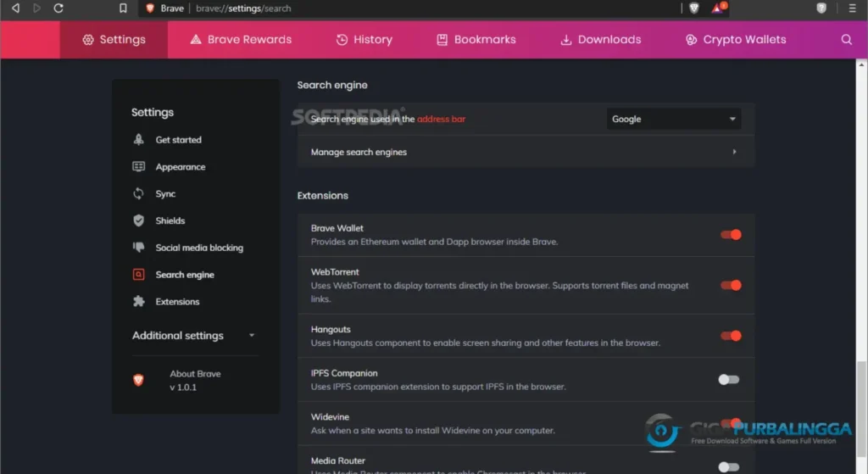Screen dimensions: 868x474
Task: Click the shield extension icon near the menu
Action: pos(821,8)
